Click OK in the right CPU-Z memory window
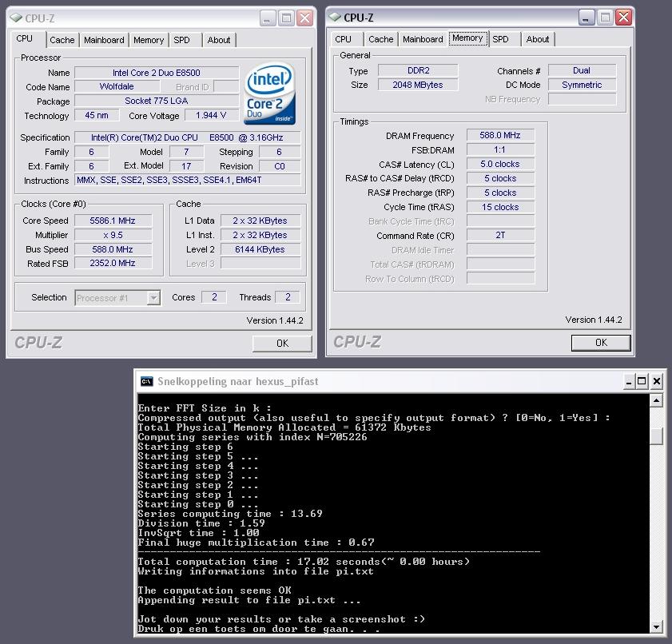Screen dimensions: 672x644 [602, 343]
